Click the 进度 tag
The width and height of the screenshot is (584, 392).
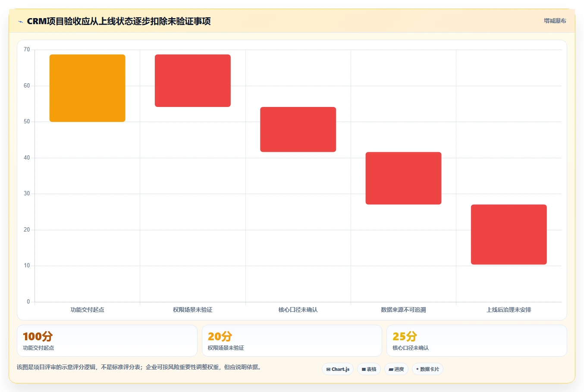coord(396,369)
